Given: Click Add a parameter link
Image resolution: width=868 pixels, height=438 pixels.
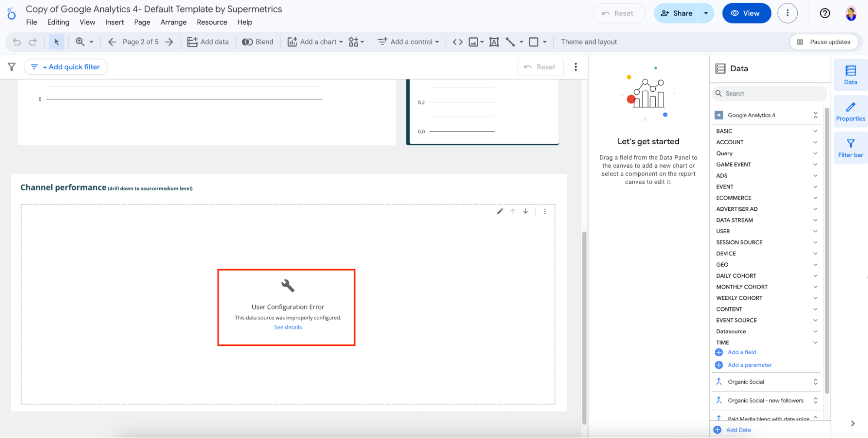Looking at the screenshot, I should (749, 365).
